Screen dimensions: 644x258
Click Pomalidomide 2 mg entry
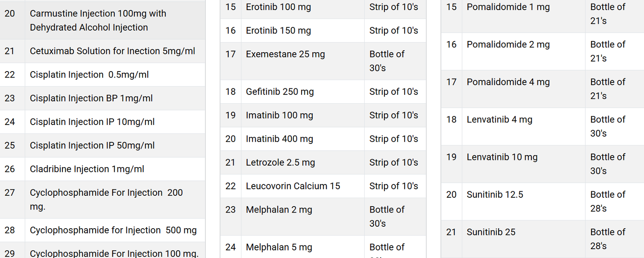(508, 45)
